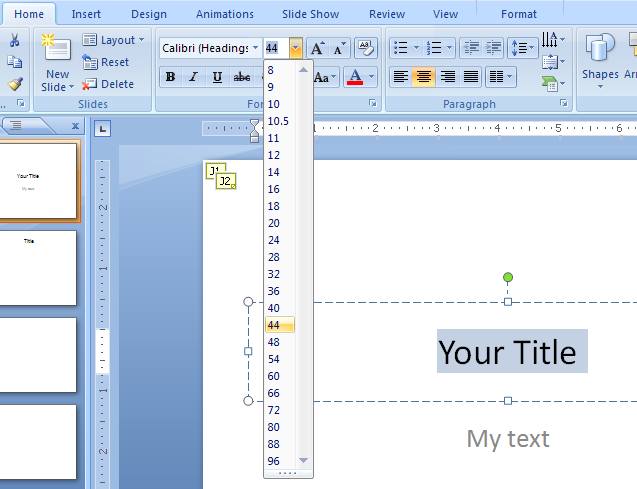
Task: Set font size to 72
Action: [x=280, y=410]
